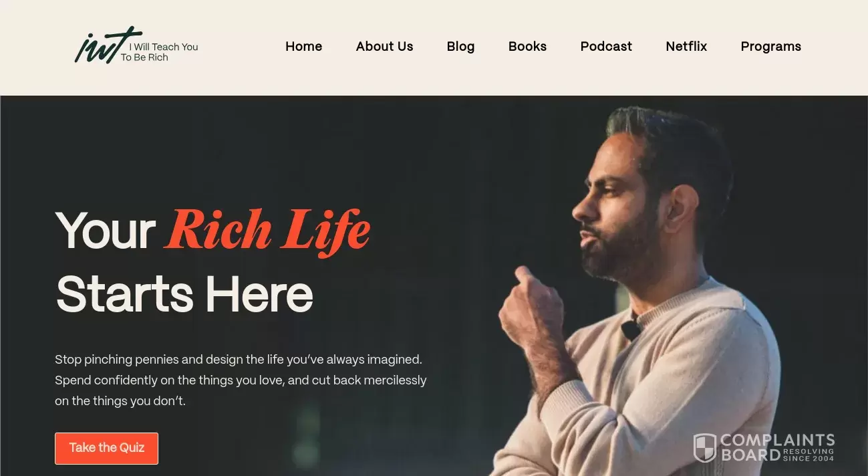Viewport: 868px width, 476px height.
Task: Click the "I Will Teach You To Be Rich" logo text
Action: [x=160, y=52]
